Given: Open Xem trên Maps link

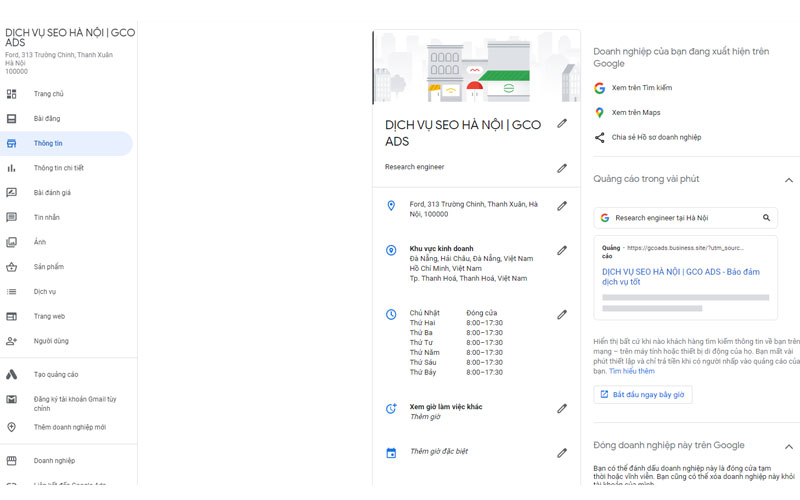Looking at the screenshot, I should pyautogui.click(x=635, y=113).
